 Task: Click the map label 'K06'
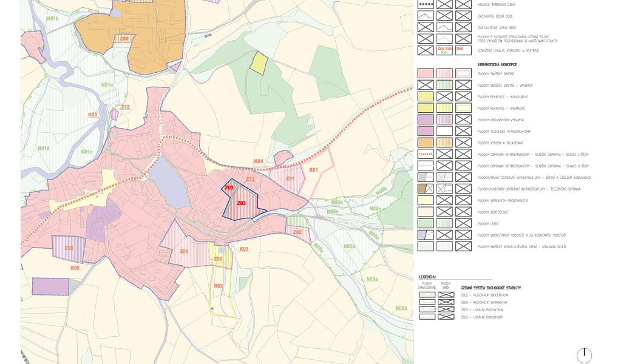75,268
